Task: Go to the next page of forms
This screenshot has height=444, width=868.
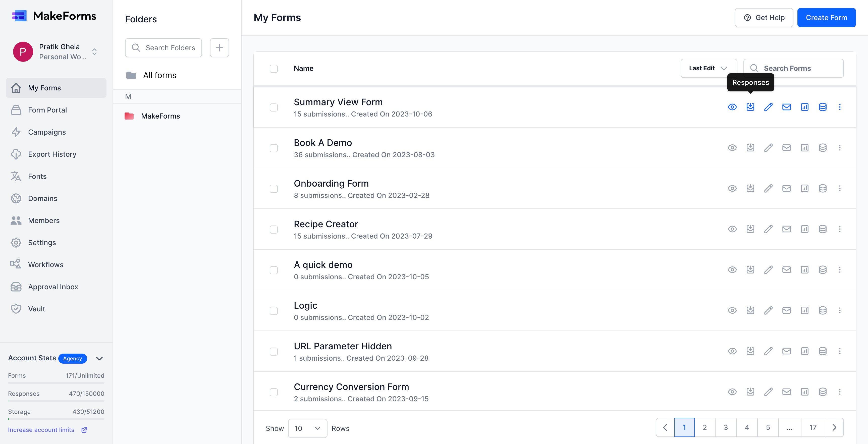Action: pyautogui.click(x=834, y=427)
